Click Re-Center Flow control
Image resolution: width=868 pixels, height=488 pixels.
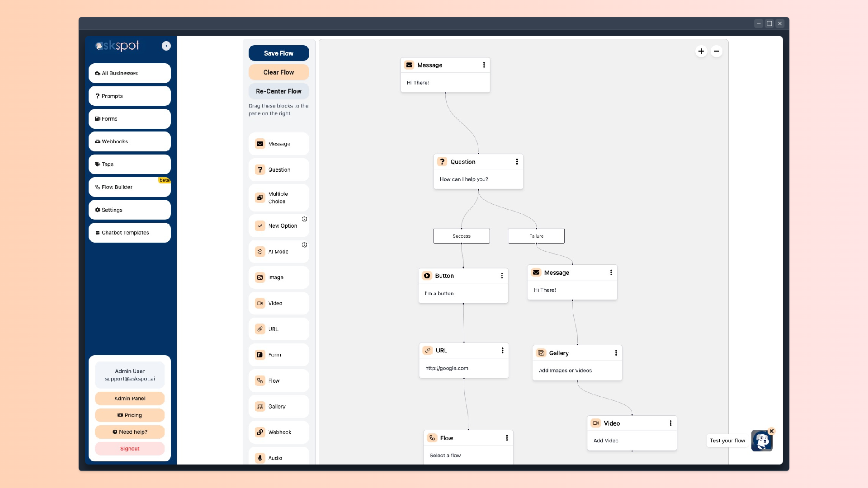(278, 91)
